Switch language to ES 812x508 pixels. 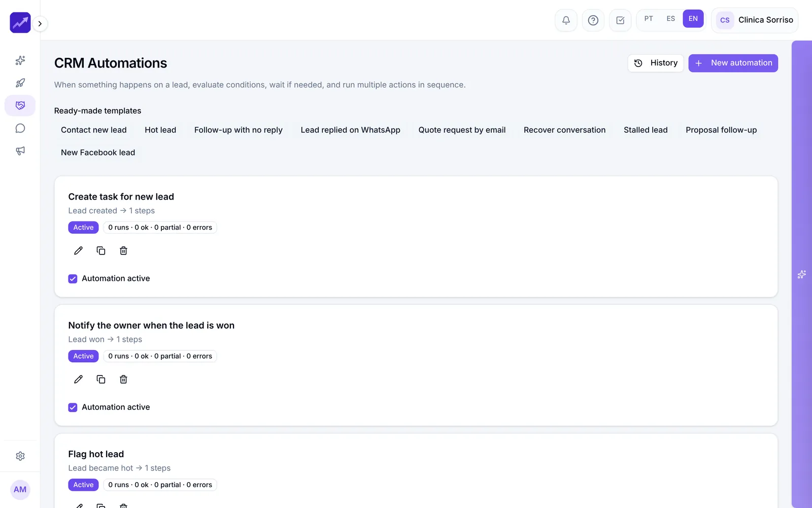(x=671, y=19)
